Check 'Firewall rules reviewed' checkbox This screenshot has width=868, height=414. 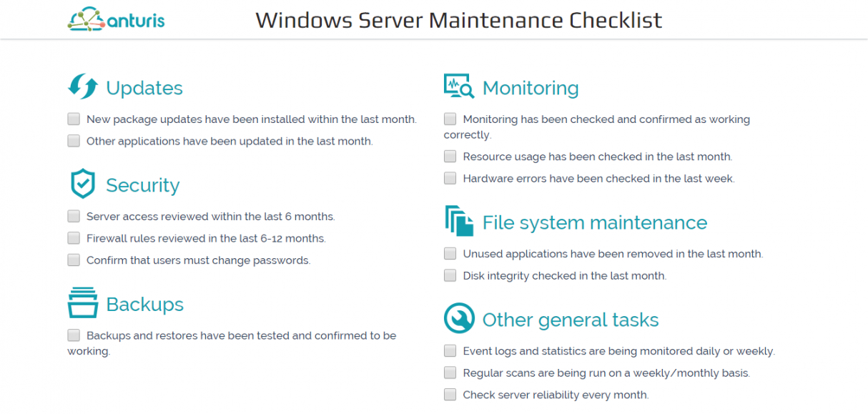(x=74, y=238)
